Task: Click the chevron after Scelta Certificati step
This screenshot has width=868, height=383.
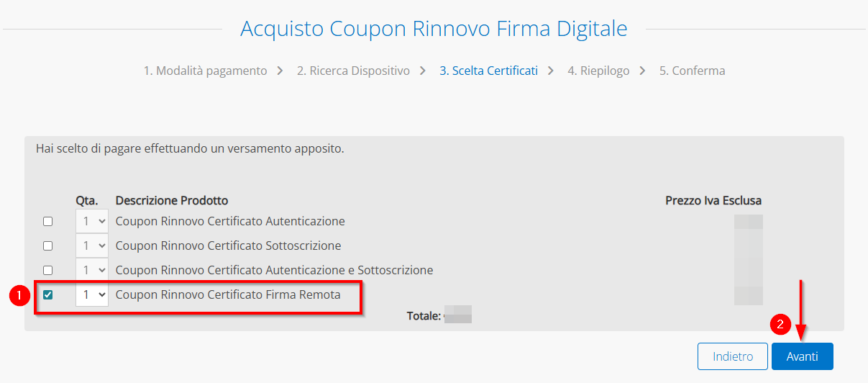Action: pos(551,71)
